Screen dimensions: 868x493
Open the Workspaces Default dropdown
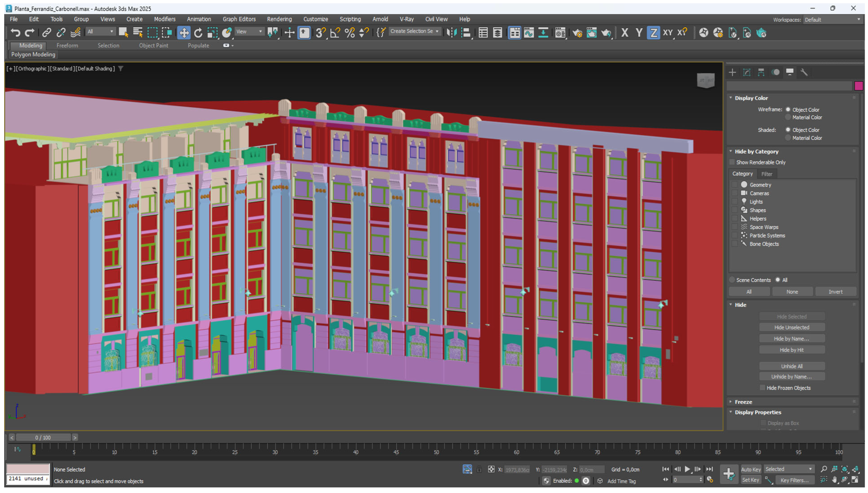point(832,20)
